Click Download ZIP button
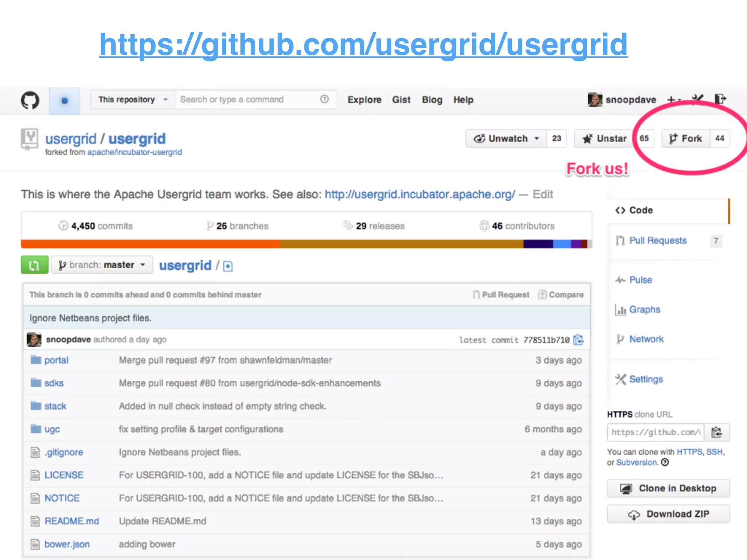 click(668, 514)
